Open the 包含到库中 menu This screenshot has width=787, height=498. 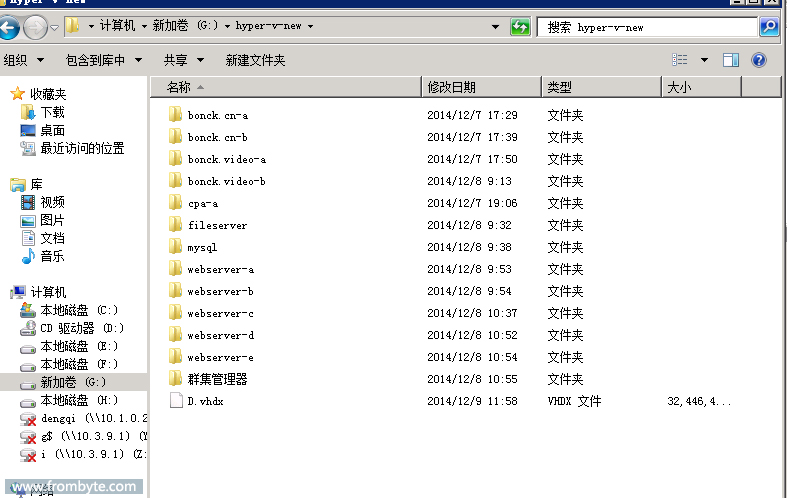tap(103, 61)
